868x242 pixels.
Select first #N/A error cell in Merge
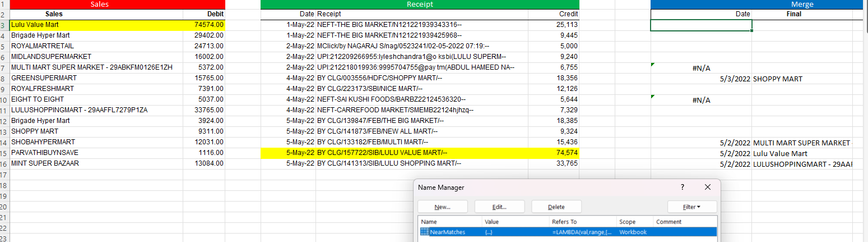(701, 68)
